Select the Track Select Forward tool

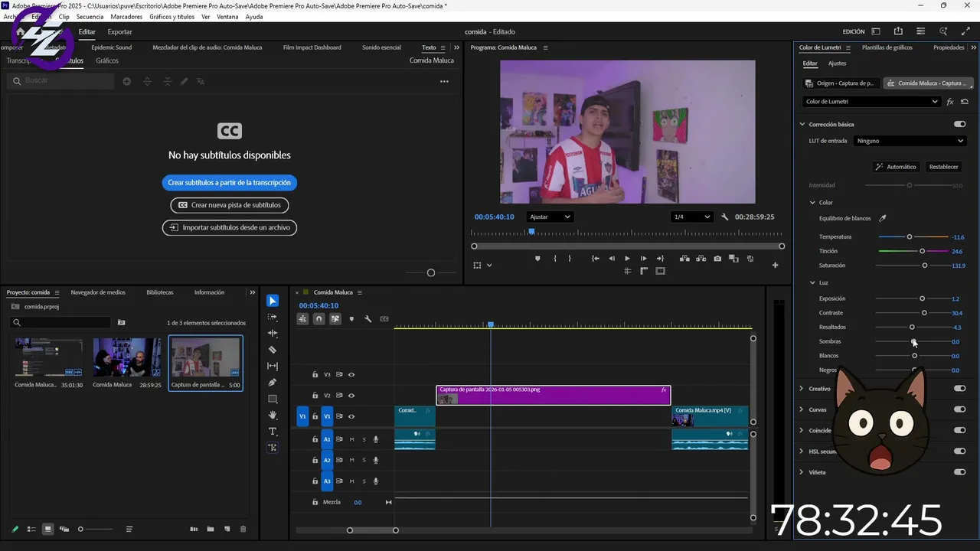point(273,317)
